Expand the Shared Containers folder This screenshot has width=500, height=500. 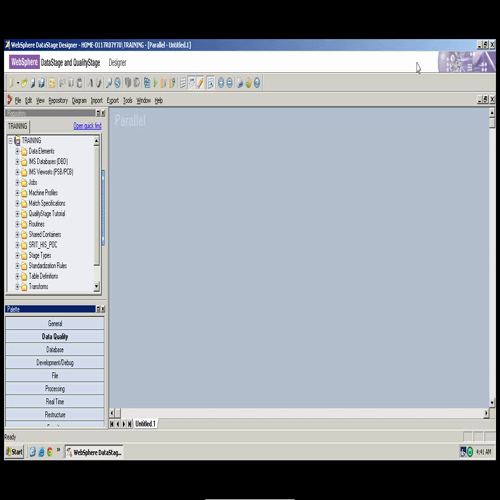[17, 234]
